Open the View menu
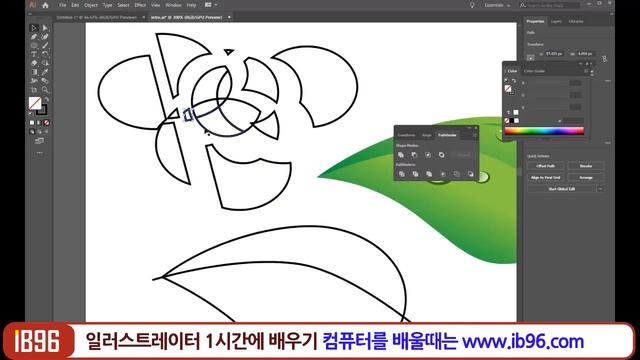 156,5
